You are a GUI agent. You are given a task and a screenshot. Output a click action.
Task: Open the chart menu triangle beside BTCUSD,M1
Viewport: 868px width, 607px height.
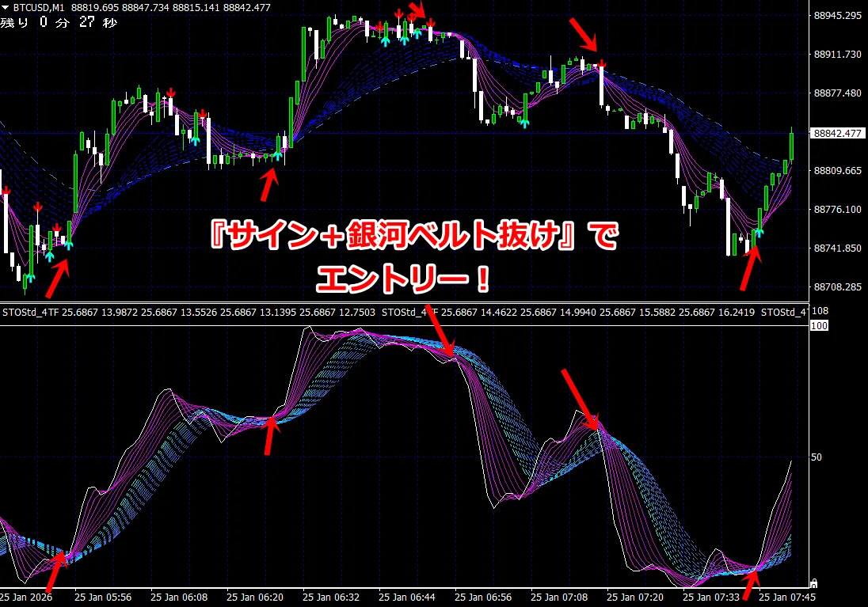pyautogui.click(x=5, y=8)
